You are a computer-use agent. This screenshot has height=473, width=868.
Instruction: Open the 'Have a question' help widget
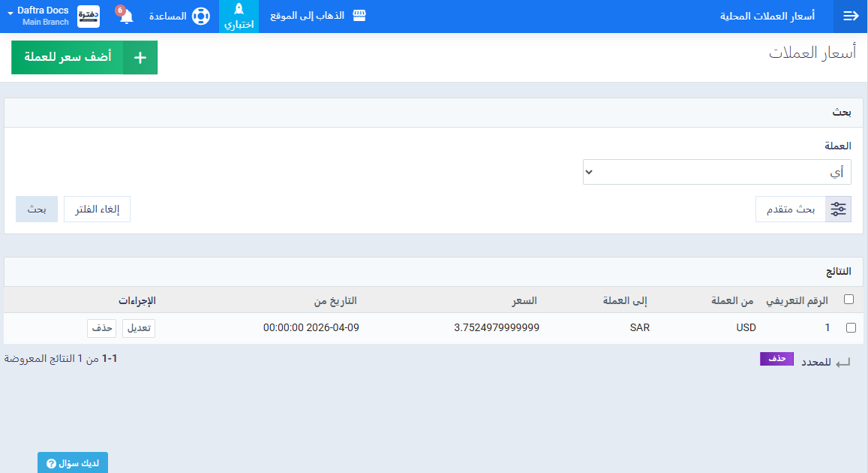(x=73, y=463)
